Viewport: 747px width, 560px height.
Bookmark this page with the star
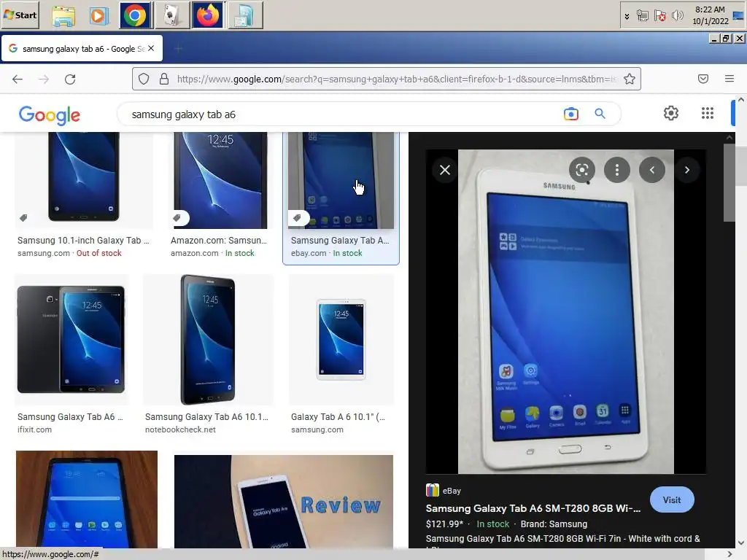pos(630,79)
